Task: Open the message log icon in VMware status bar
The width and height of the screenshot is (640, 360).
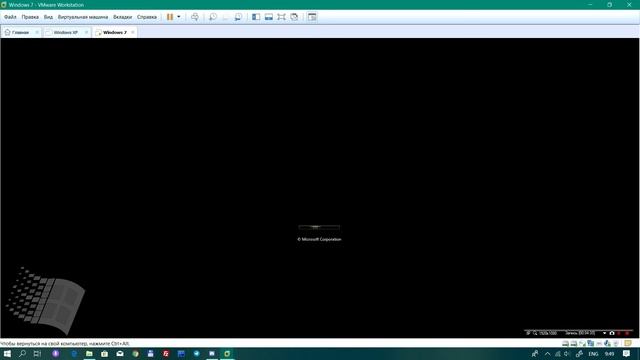Action: pos(628,344)
